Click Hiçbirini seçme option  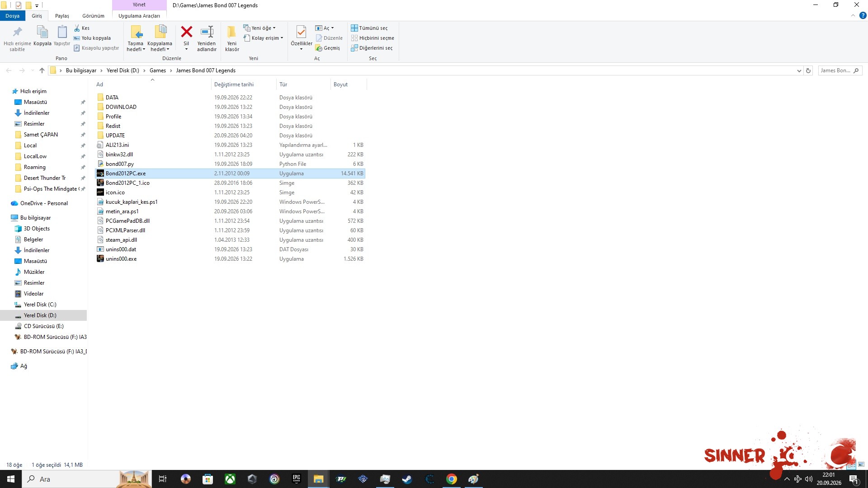click(x=373, y=38)
